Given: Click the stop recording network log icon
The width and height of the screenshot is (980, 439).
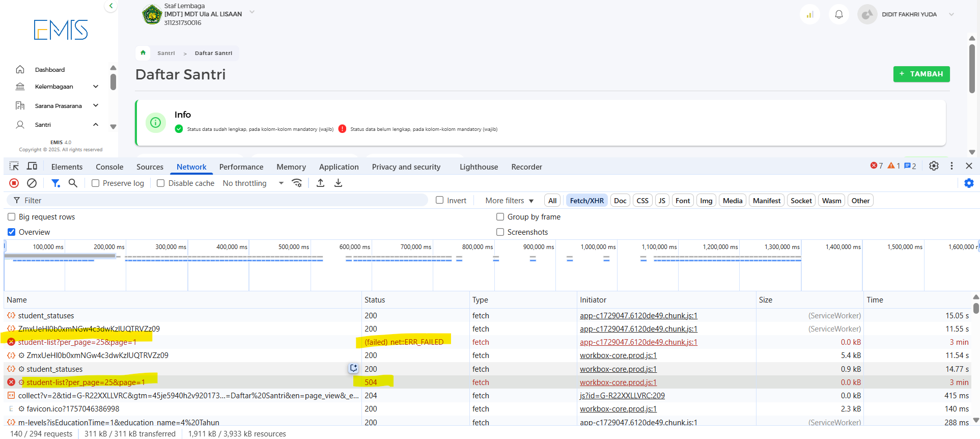Looking at the screenshot, I should [x=14, y=183].
